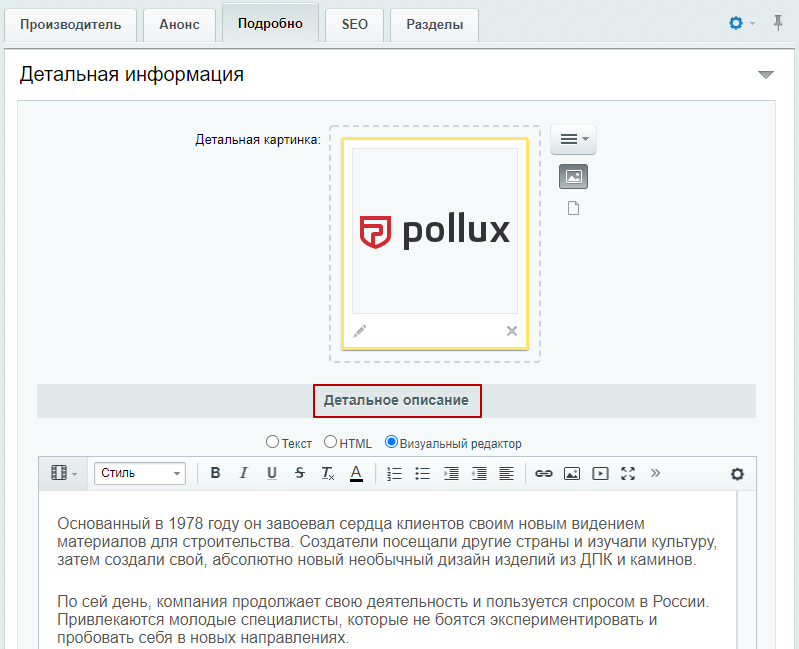Insert a numbered list
Image resolution: width=799 pixels, height=649 pixels.
pos(394,473)
